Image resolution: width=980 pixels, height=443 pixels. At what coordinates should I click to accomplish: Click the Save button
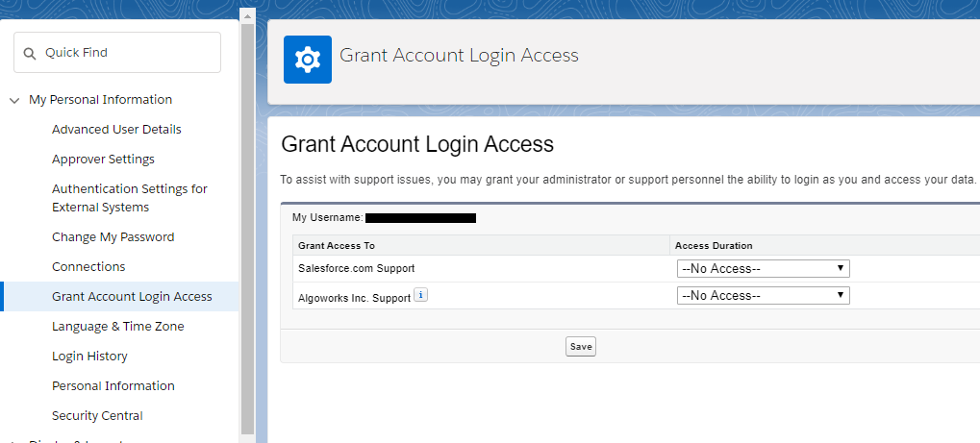581,346
